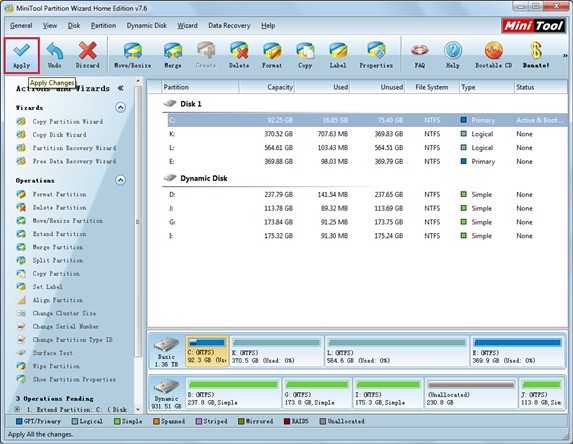The width and height of the screenshot is (573, 444).
Task: Choose Align Partition operation
Action: click(x=58, y=300)
